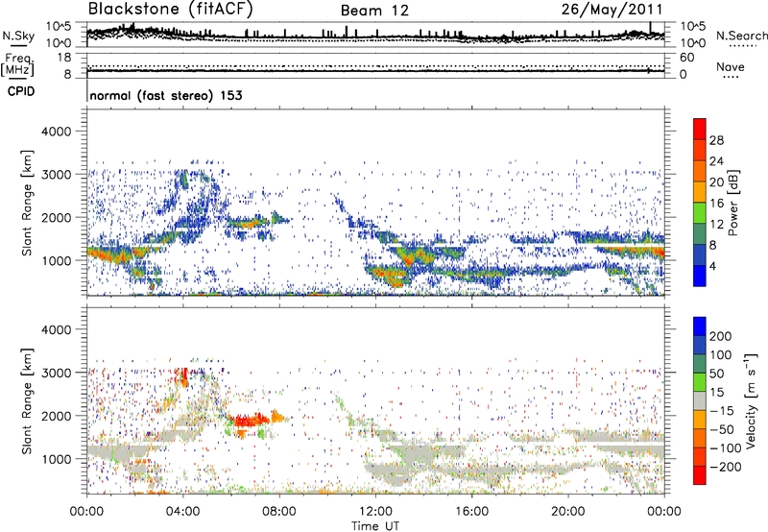Screen dimensions: 768x532
Task: Click the "Beam 12" label
Action: [374, 11]
